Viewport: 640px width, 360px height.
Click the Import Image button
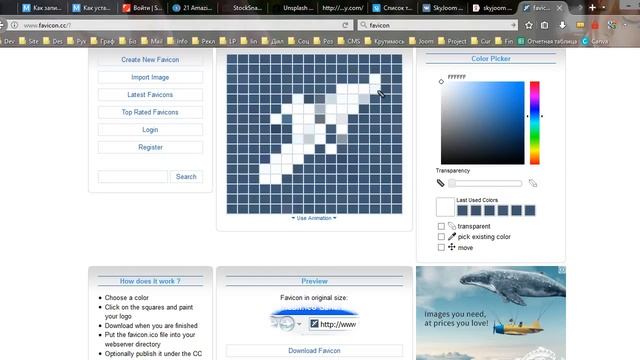tap(150, 77)
